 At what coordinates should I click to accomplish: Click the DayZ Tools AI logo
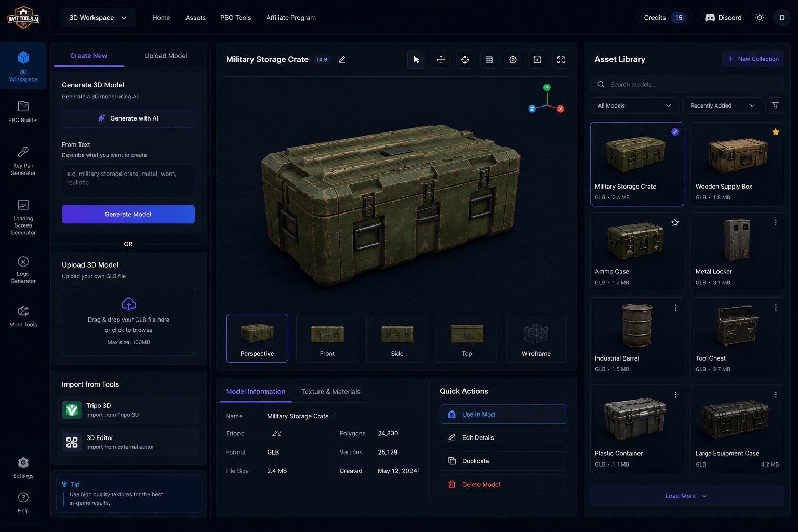click(23, 18)
